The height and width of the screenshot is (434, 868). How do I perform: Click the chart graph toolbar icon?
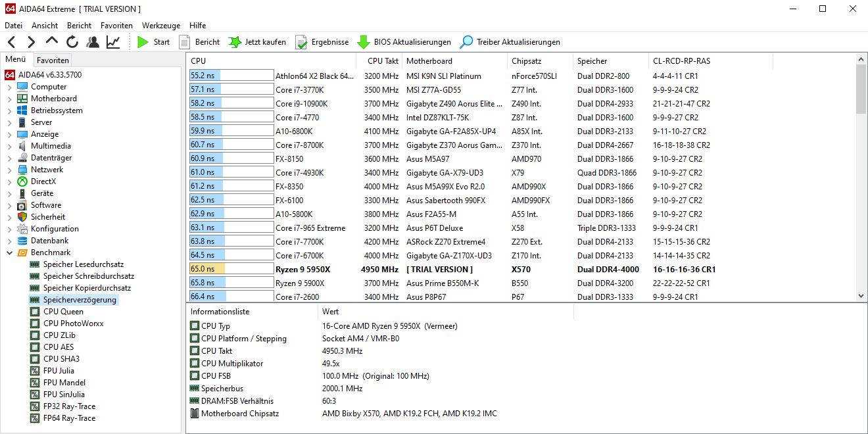(114, 42)
